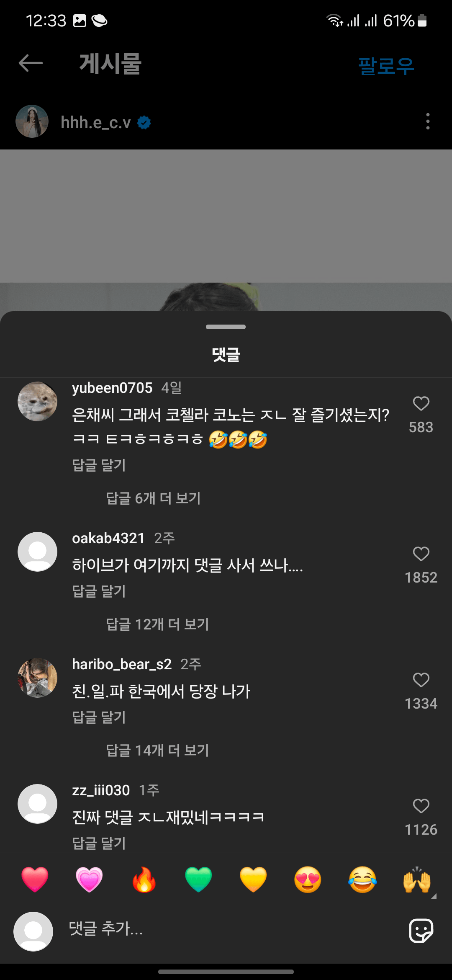This screenshot has width=452, height=980.
Task: Open the three-dot post options menu
Action: pyautogui.click(x=427, y=121)
